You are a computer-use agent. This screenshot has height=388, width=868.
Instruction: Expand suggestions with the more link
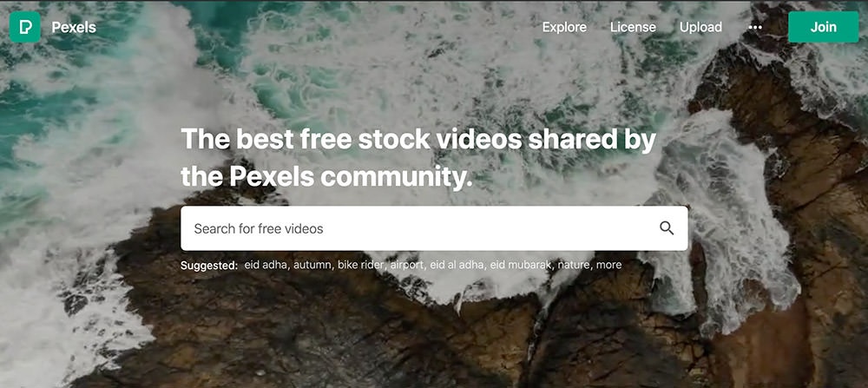coord(608,265)
